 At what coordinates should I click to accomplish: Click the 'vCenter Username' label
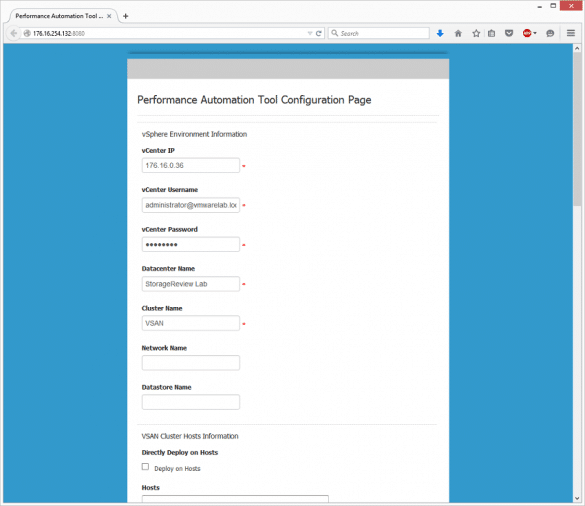[x=170, y=190]
